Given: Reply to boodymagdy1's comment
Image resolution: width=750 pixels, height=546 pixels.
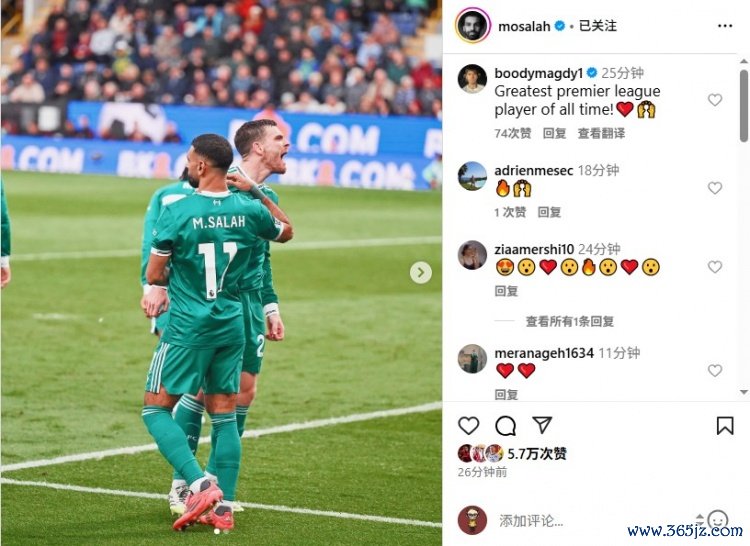Looking at the screenshot, I should pyautogui.click(x=554, y=133).
